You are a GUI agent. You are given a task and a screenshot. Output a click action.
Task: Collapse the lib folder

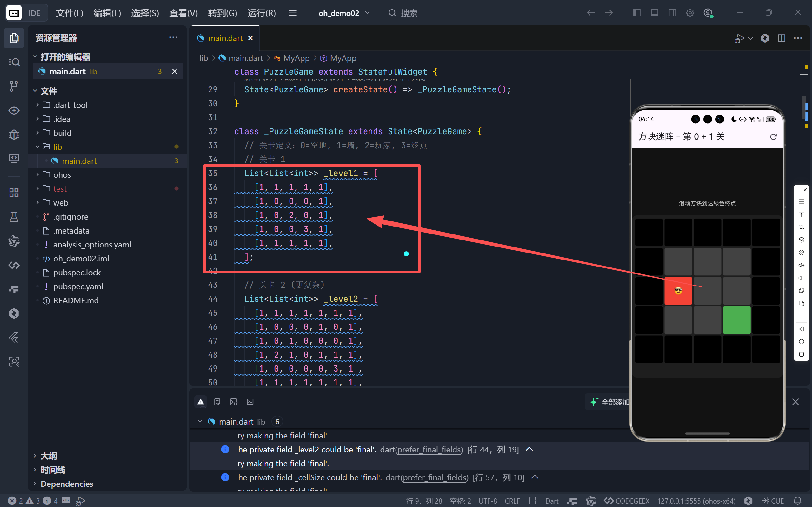pyautogui.click(x=57, y=147)
